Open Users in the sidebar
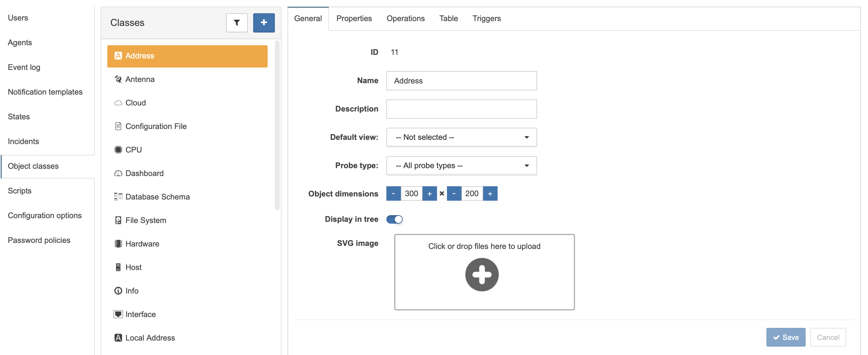The image size is (868, 355). [18, 18]
